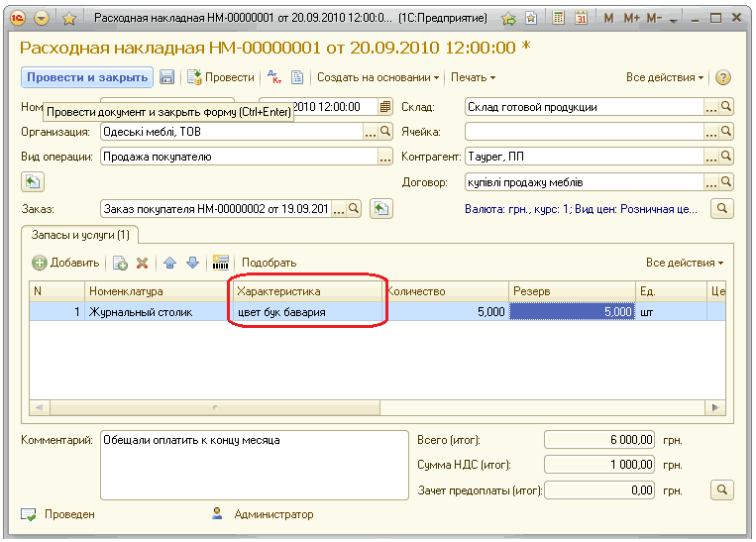Move the row down with the blue down arrow
Viewport: 756px width, 542px height.
click(x=192, y=263)
